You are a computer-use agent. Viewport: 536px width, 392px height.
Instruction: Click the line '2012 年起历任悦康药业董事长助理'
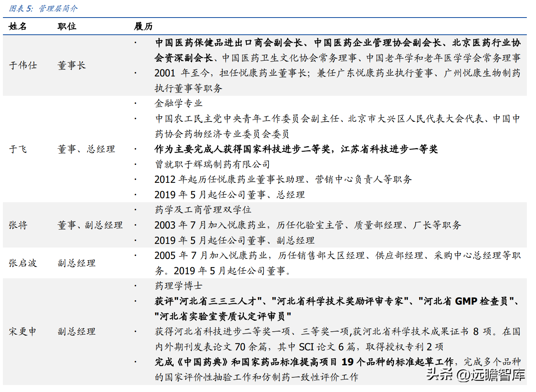[x=283, y=180]
